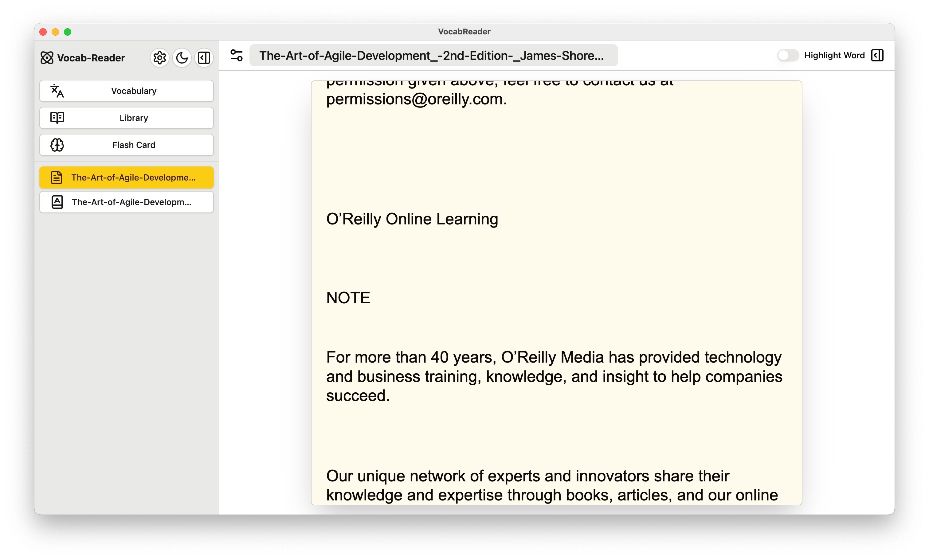
Task: Click the NOTE heading in the page
Action: click(x=348, y=298)
